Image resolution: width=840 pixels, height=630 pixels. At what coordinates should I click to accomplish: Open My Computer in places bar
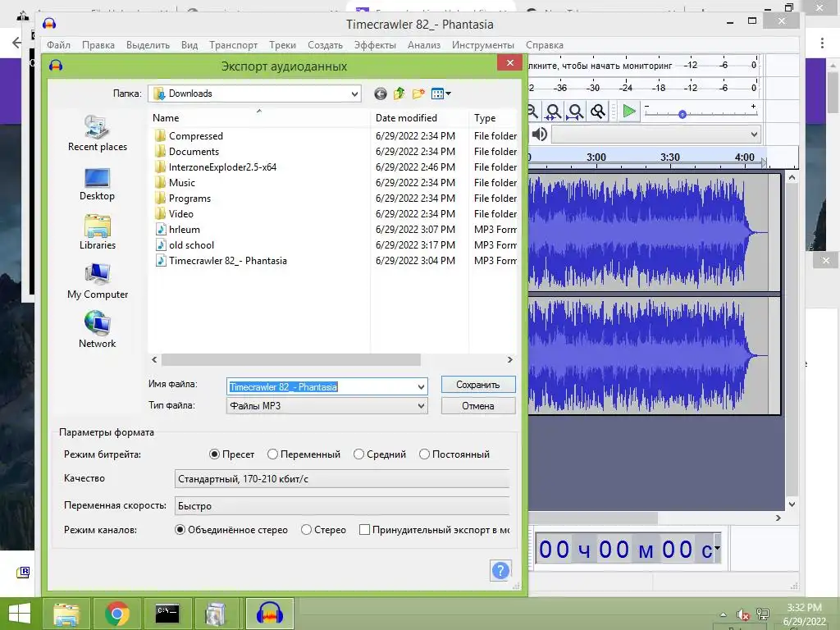(x=98, y=281)
